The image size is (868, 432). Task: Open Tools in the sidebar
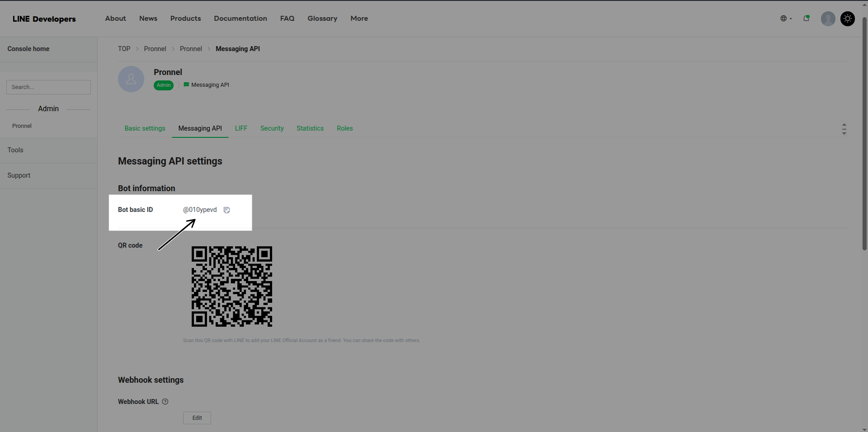coord(15,150)
